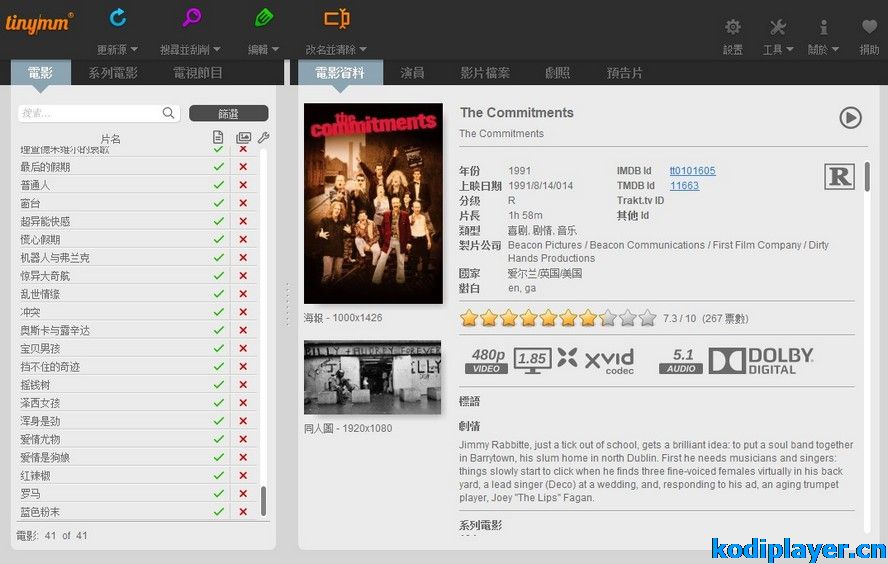The height and width of the screenshot is (564, 888).
Task: Select movie 乱世情缘 in list
Action: point(40,294)
